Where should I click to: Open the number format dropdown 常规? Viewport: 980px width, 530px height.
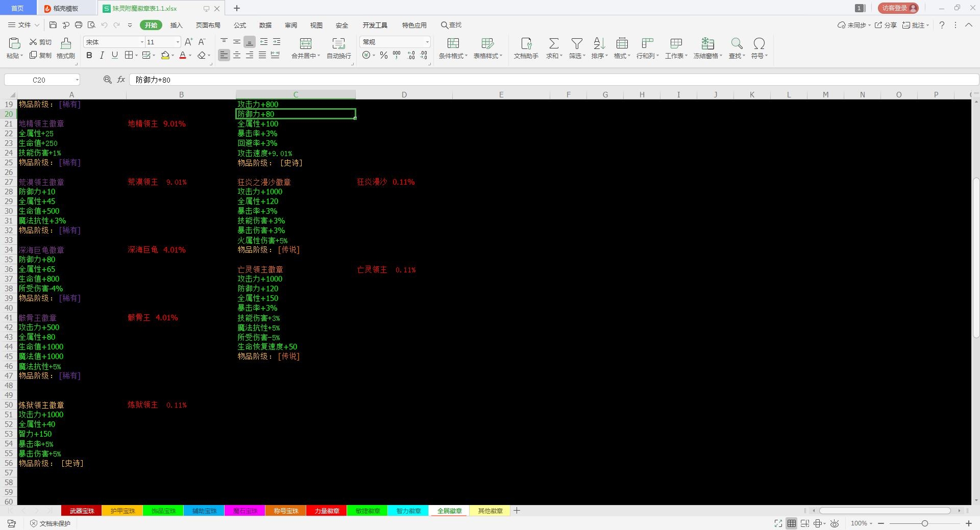(427, 42)
